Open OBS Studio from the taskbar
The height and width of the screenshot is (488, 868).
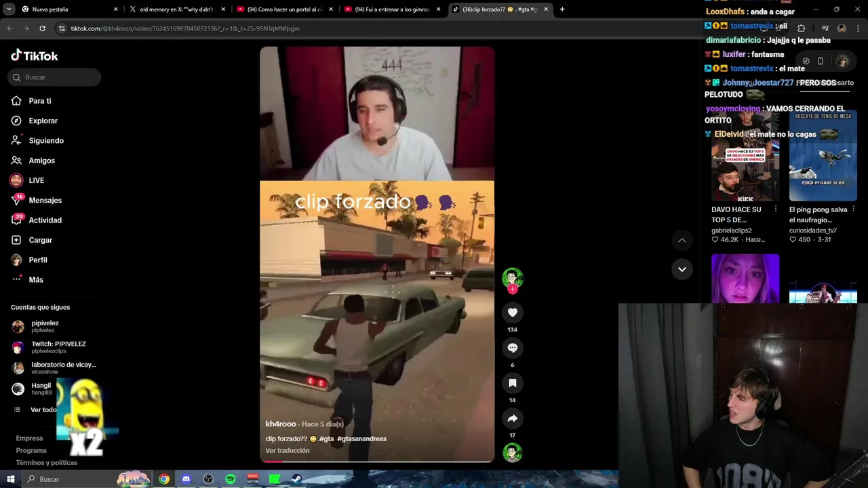[x=208, y=479]
